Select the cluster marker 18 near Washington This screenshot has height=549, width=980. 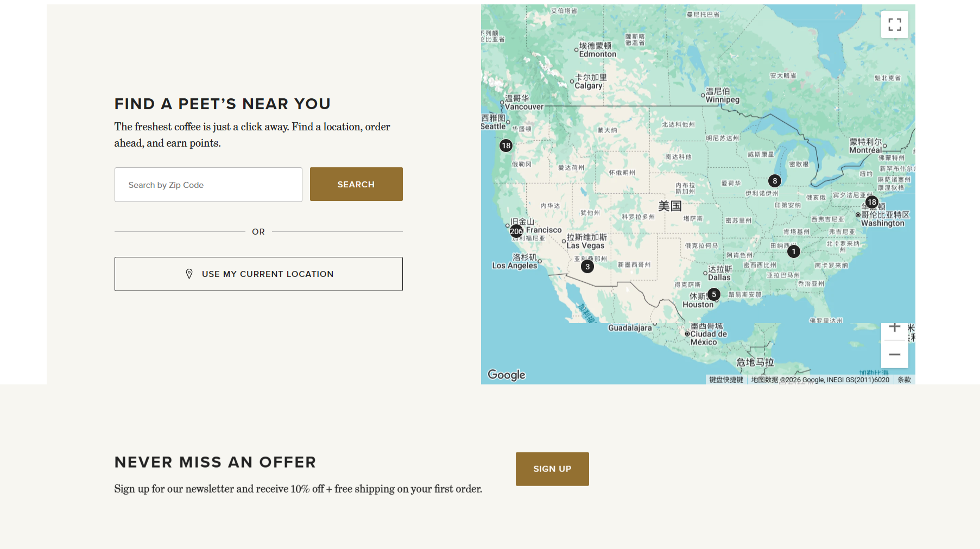point(872,202)
